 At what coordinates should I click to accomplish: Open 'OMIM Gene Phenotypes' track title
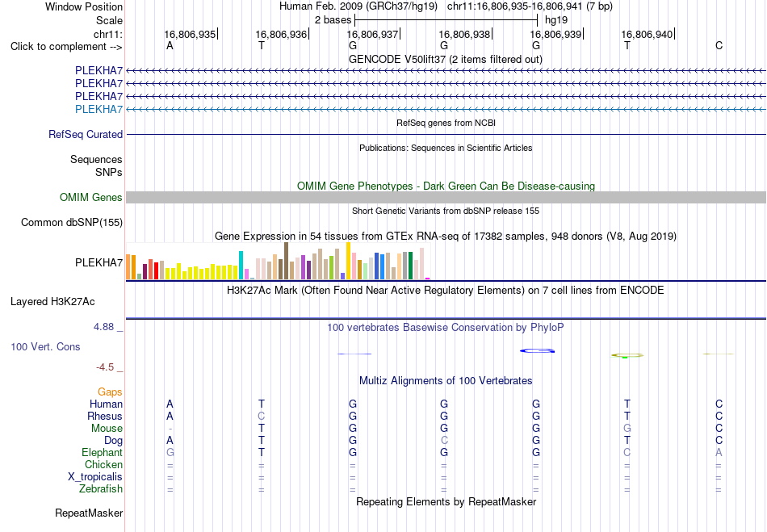pyautogui.click(x=446, y=186)
